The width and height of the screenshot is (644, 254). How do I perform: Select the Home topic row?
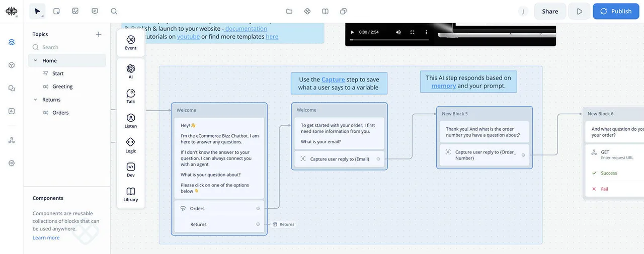pyautogui.click(x=67, y=60)
